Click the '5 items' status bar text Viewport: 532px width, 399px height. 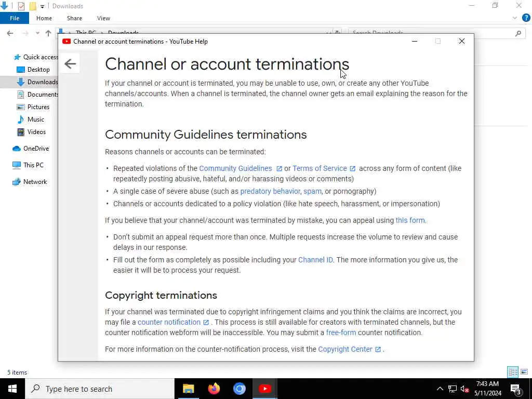pos(17,373)
